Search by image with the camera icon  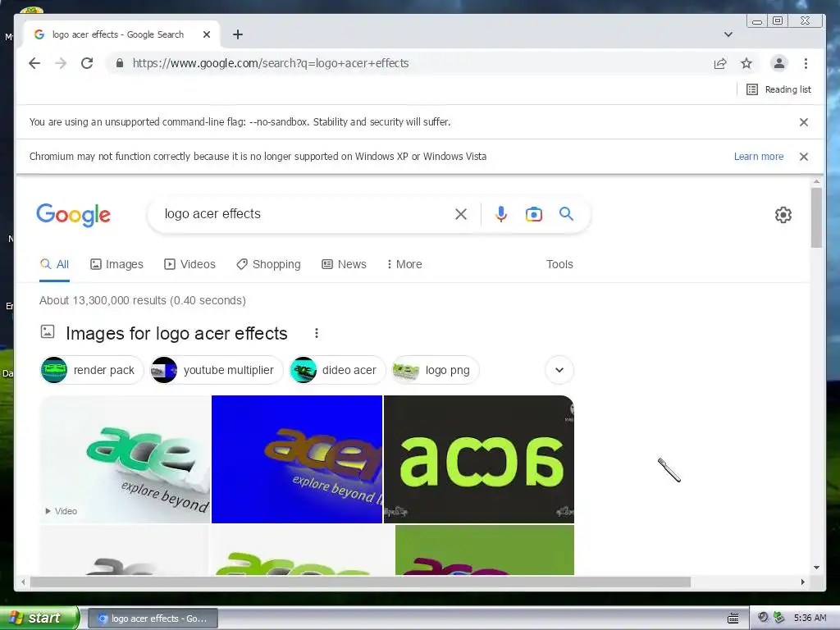pyautogui.click(x=533, y=214)
